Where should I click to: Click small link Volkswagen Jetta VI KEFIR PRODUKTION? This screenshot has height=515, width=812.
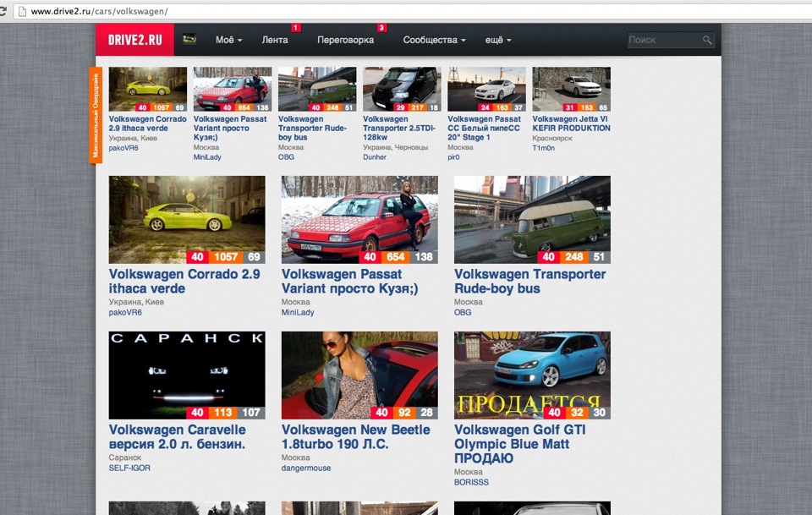(571, 123)
